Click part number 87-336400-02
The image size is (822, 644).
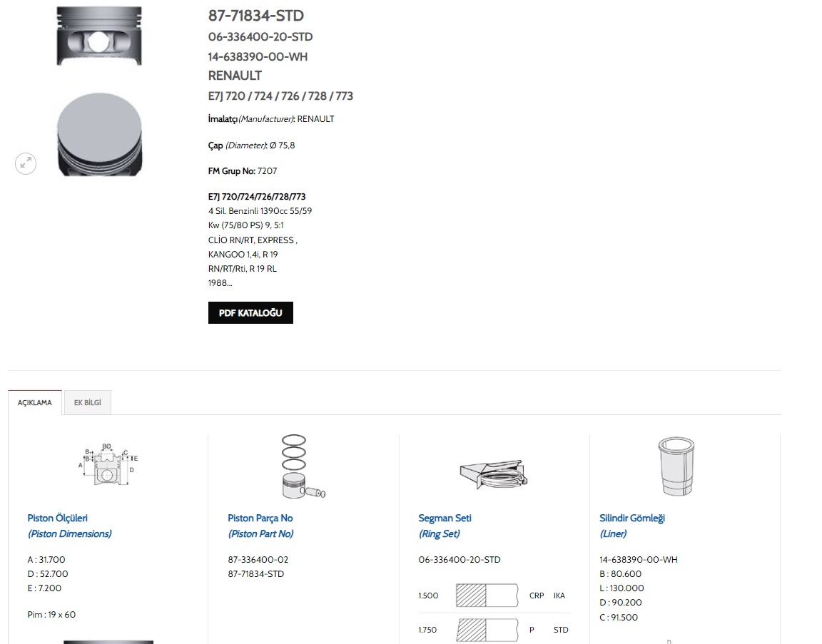click(258, 560)
